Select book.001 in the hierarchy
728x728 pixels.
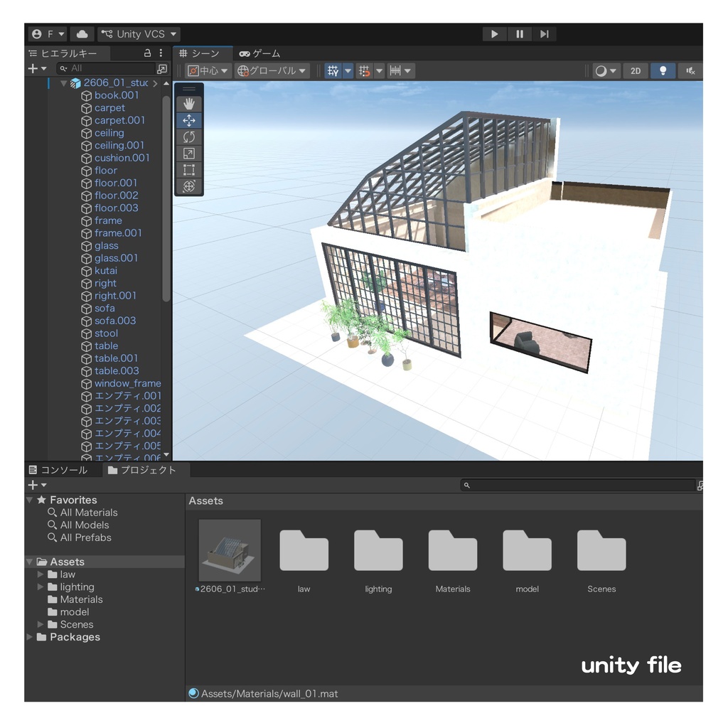tap(116, 95)
